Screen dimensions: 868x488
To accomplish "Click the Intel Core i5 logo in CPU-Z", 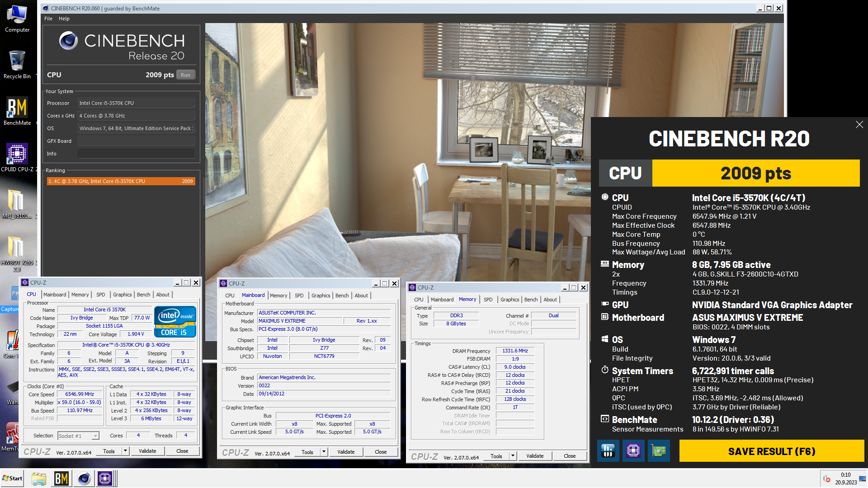I will 175,321.
